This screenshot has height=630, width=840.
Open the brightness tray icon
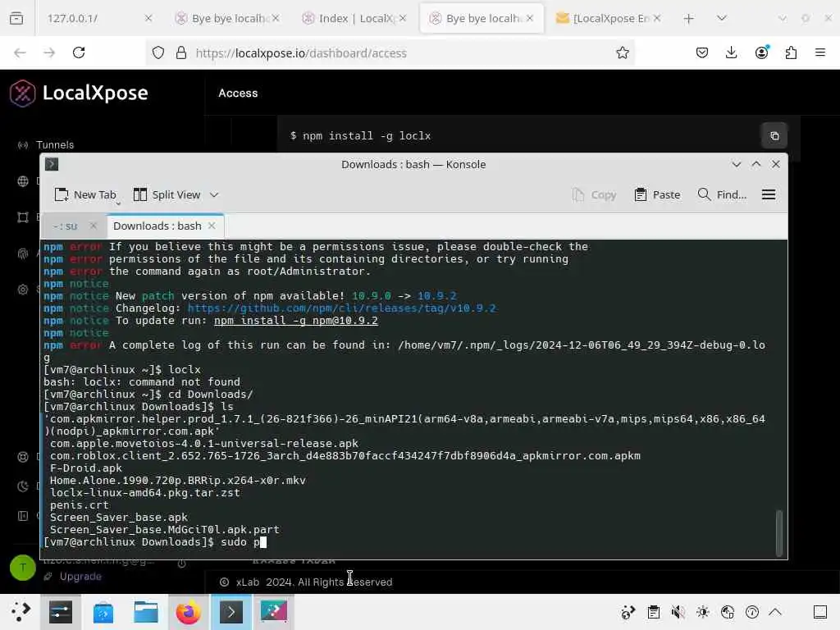coord(702,612)
